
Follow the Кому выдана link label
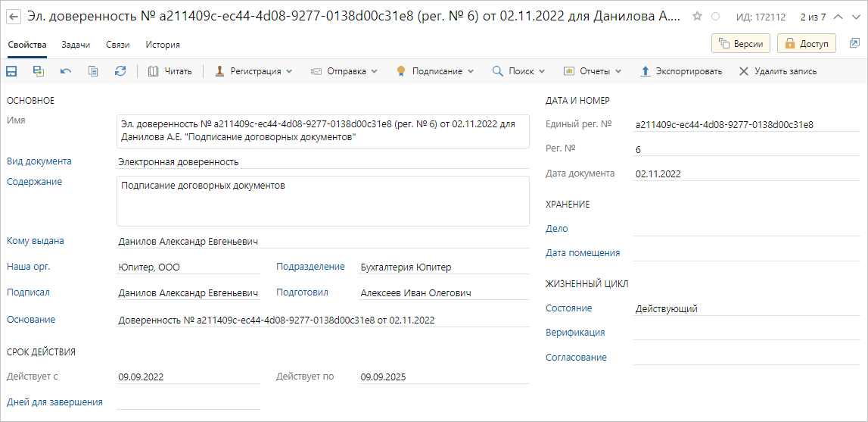[x=36, y=241]
